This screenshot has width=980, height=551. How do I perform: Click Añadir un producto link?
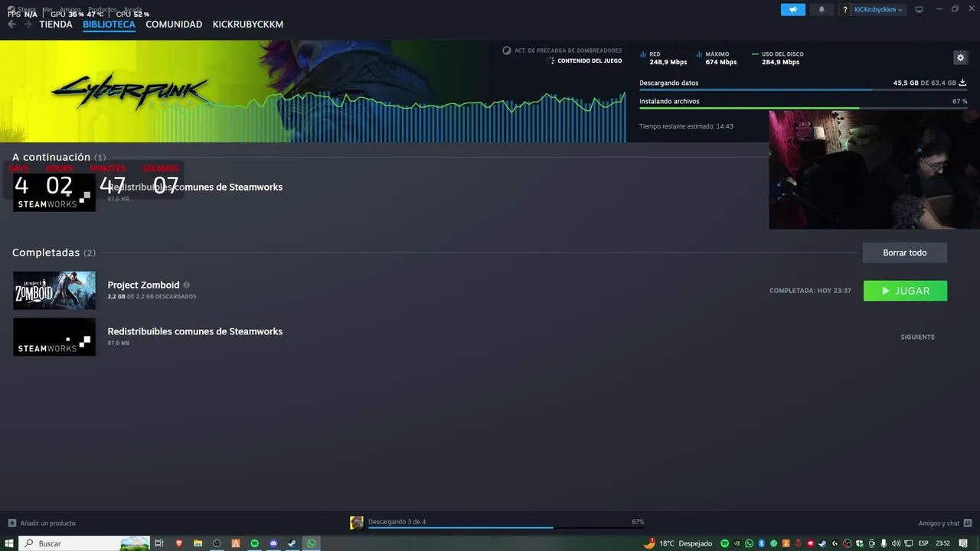[x=47, y=523]
